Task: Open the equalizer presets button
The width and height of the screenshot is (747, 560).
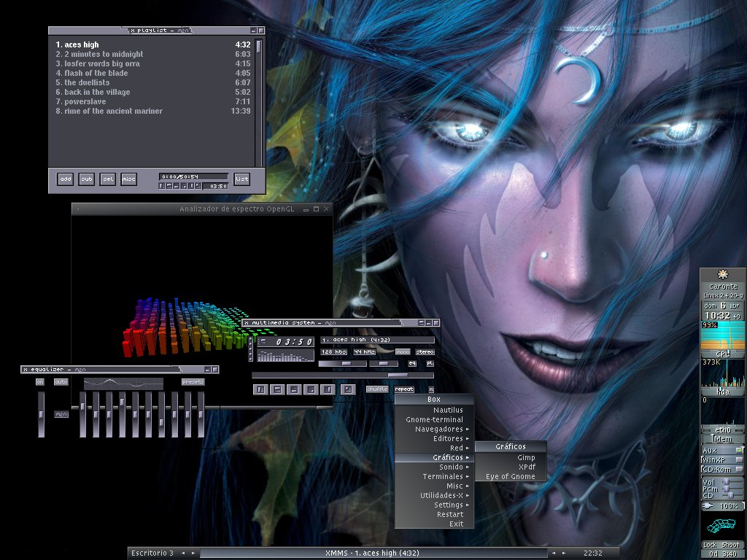Action: (193, 382)
